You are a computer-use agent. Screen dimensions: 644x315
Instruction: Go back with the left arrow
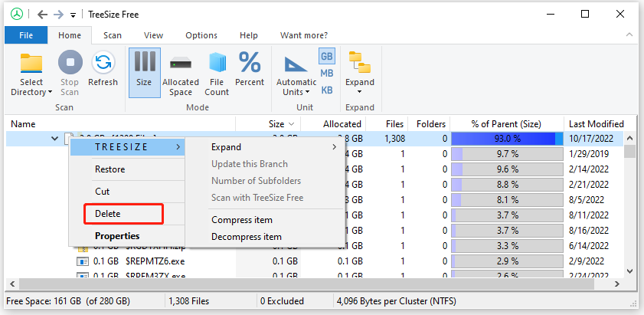coord(42,15)
